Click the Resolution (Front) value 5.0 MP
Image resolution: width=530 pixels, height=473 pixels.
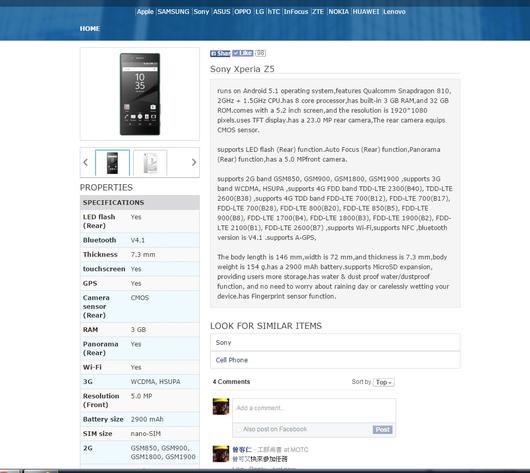141,396
